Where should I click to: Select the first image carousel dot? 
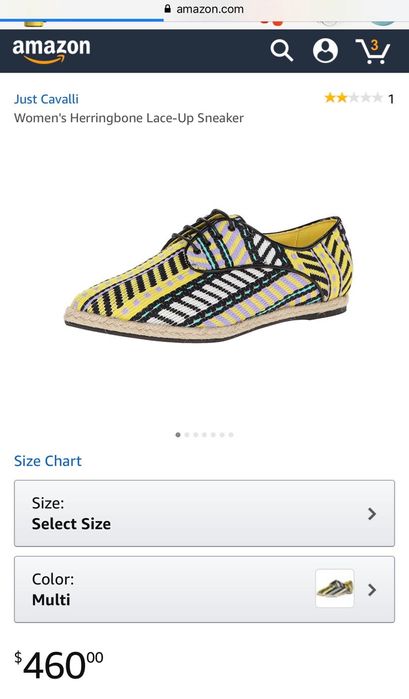178,435
